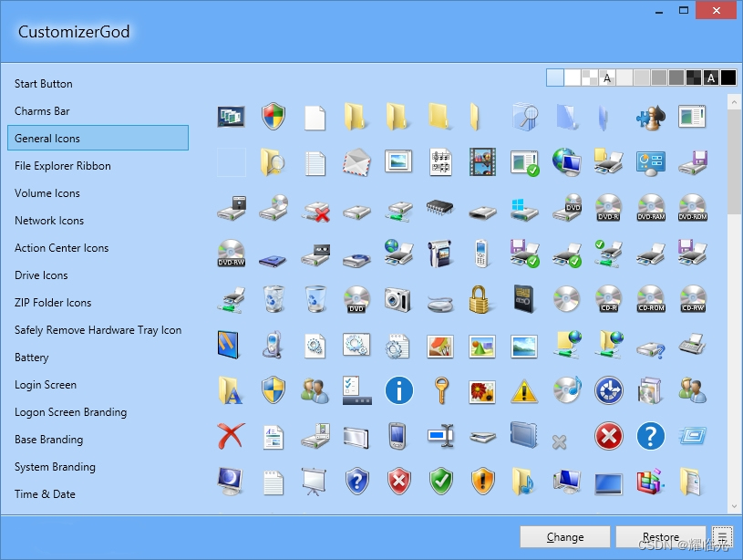
Task: Click the Change button
Action: click(x=565, y=537)
